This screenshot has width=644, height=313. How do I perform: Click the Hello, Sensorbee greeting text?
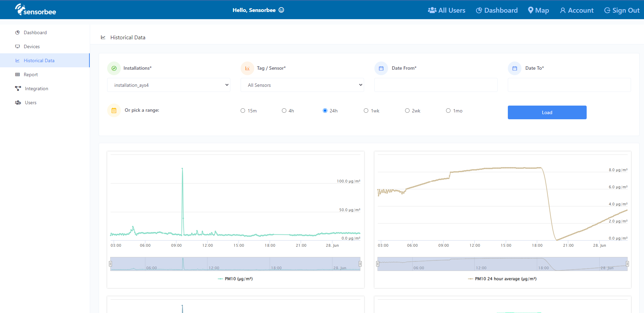click(254, 10)
